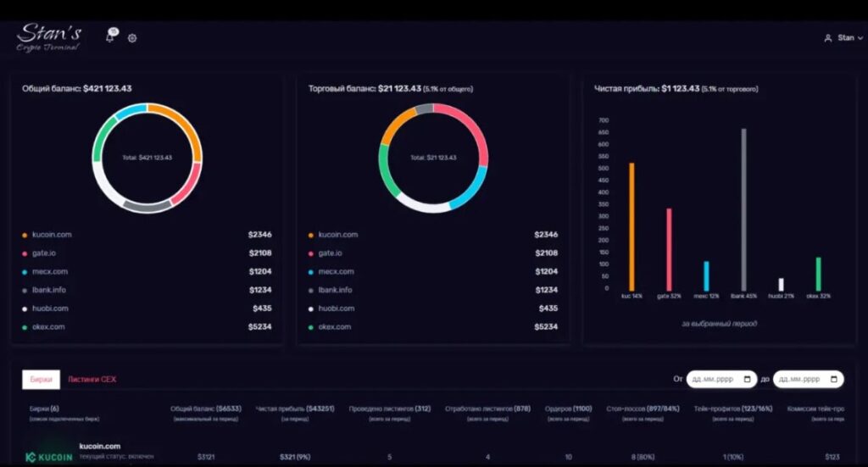Click the orange kuc bar in profit chart
Viewport: 868px width, 467px height.
[x=632, y=227]
